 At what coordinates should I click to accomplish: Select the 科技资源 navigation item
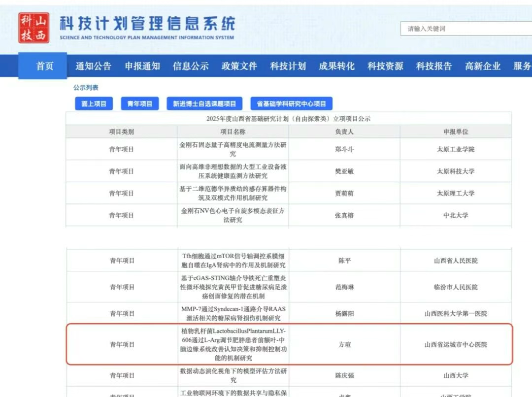point(385,66)
